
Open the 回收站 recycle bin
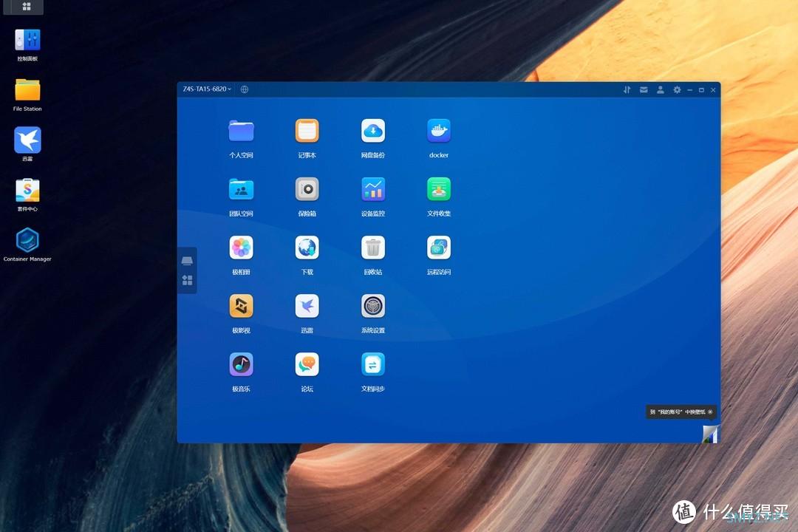tap(373, 248)
